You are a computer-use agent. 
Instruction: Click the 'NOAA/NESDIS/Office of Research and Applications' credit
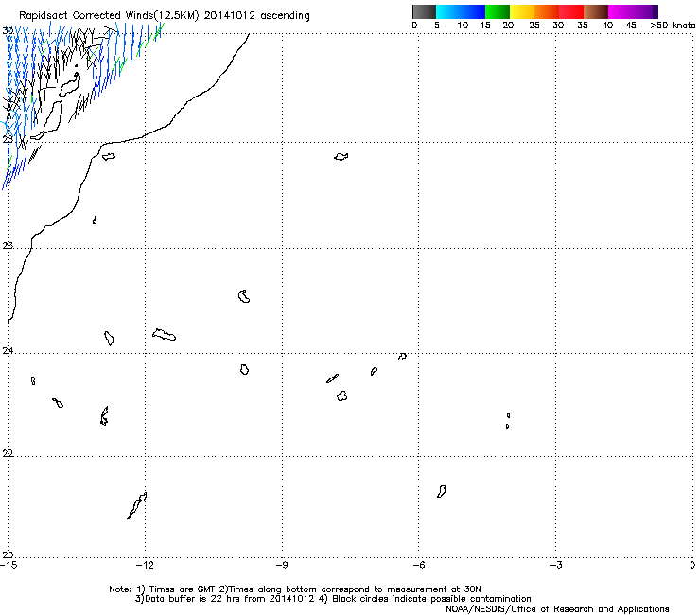click(x=557, y=609)
